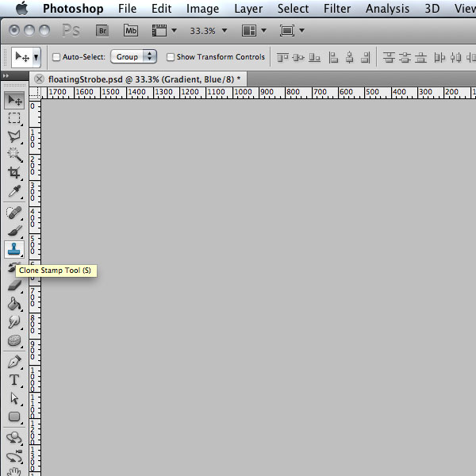Click Distribute Horizontal Centers icon
Image resolution: width=476 pixels, height=476 pixels.
[x=455, y=57]
